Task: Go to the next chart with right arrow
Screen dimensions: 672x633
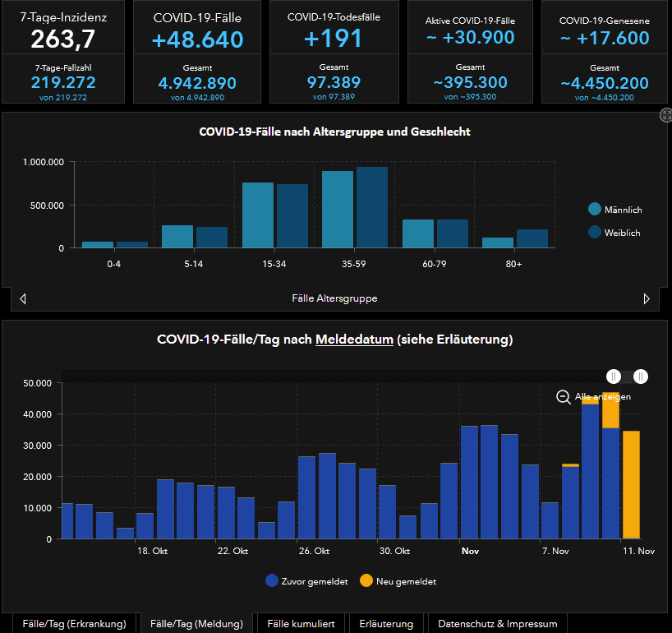Action: [647, 298]
